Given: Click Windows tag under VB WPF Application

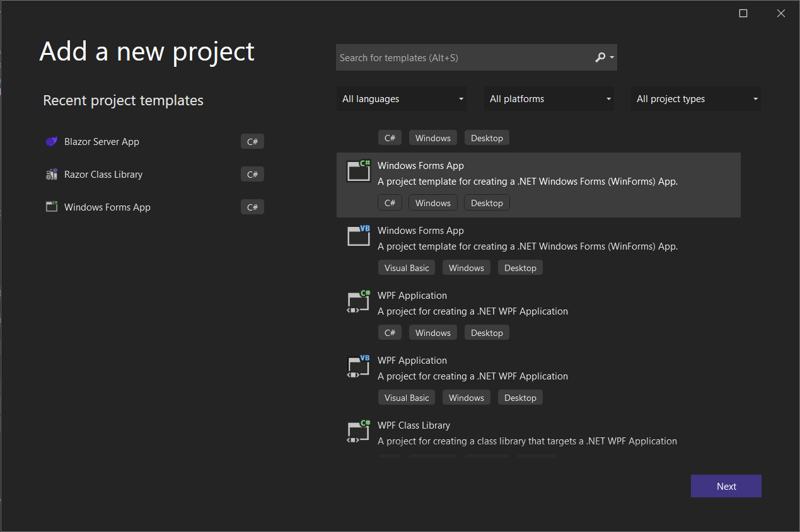Looking at the screenshot, I should click(x=467, y=398).
